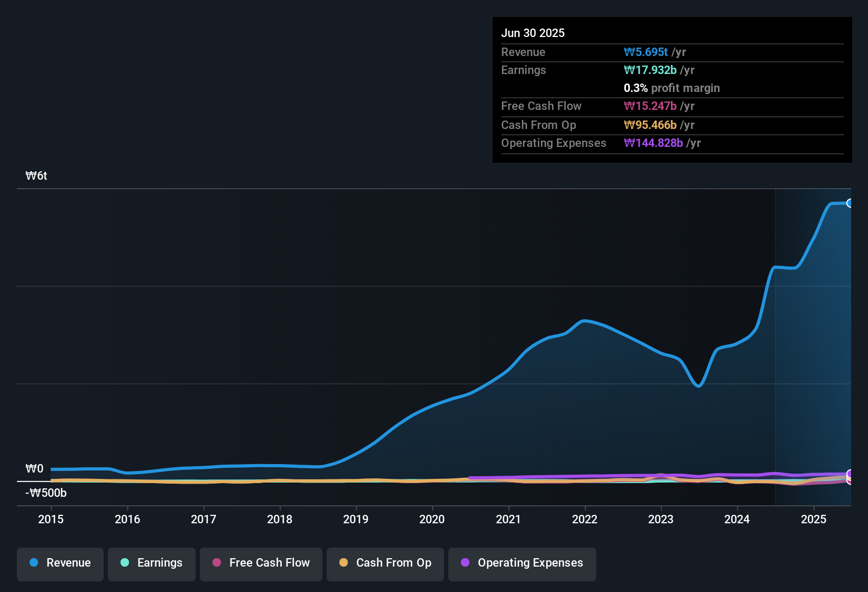Select the white marker ending the revenue line
This screenshot has width=868, height=592.
point(850,203)
